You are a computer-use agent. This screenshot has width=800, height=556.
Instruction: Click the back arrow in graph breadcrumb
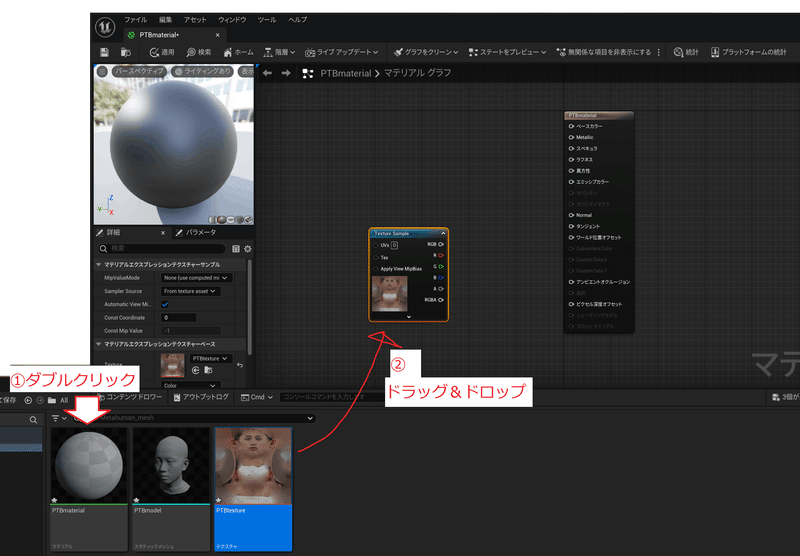[x=267, y=73]
